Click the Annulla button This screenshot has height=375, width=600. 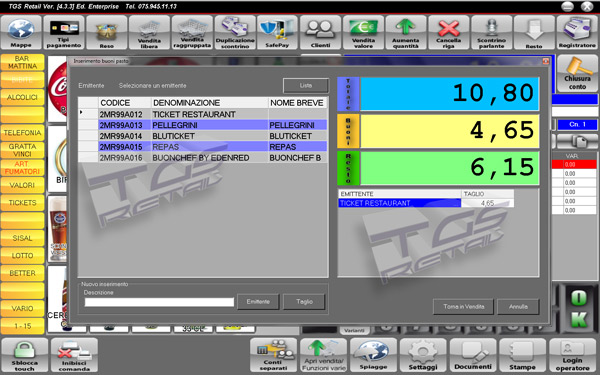pyautogui.click(x=518, y=307)
